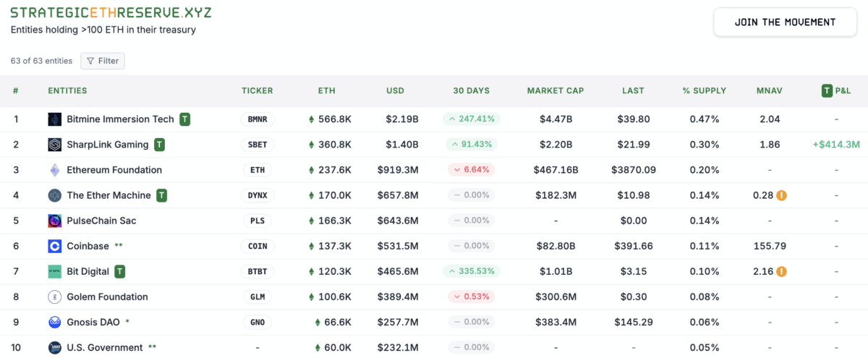868x358 pixels.
Task: Click the green T badge next to SharpLink Gaming
Action: coord(159,145)
